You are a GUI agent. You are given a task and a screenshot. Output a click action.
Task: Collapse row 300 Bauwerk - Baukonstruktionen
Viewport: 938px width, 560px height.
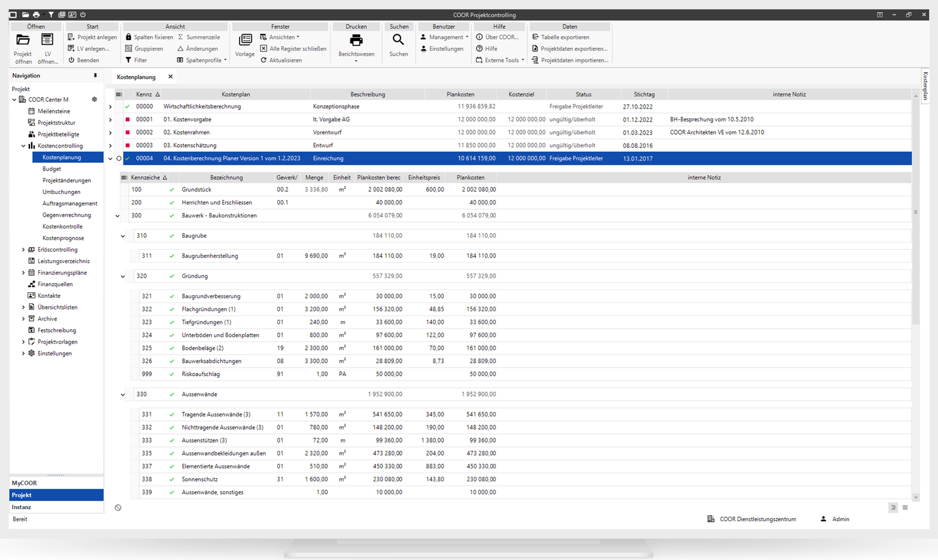click(x=117, y=216)
